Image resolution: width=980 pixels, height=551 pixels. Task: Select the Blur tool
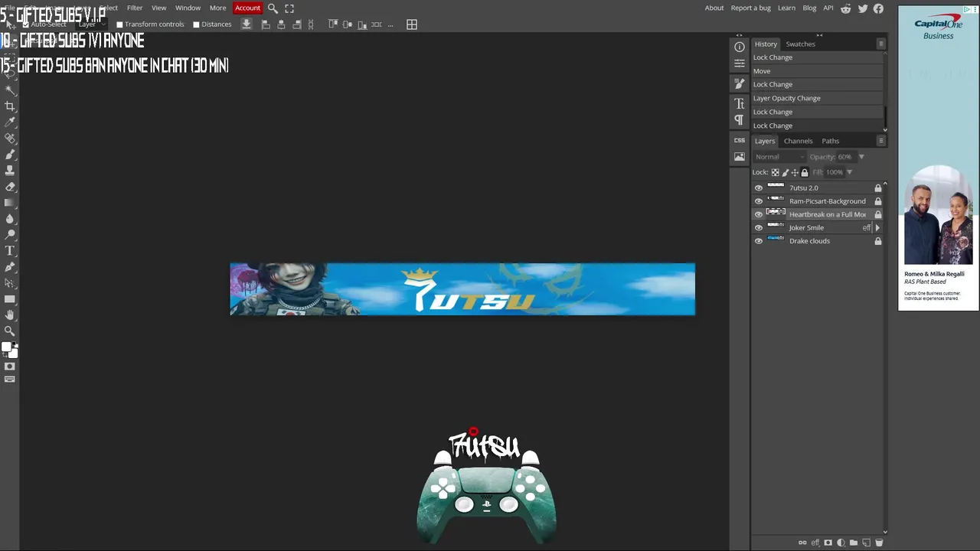tap(10, 219)
